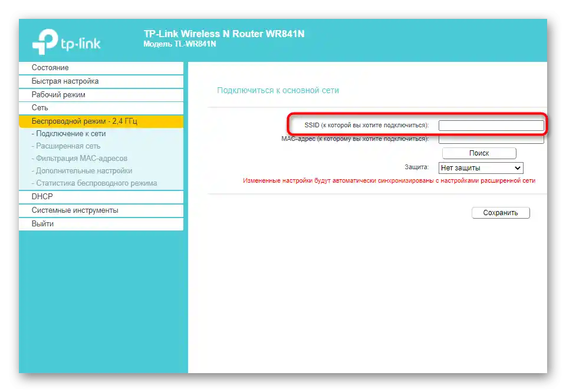Click the Модель TL-WR841N text
Image resolution: width=566 pixels, height=392 pixels.
coord(180,44)
